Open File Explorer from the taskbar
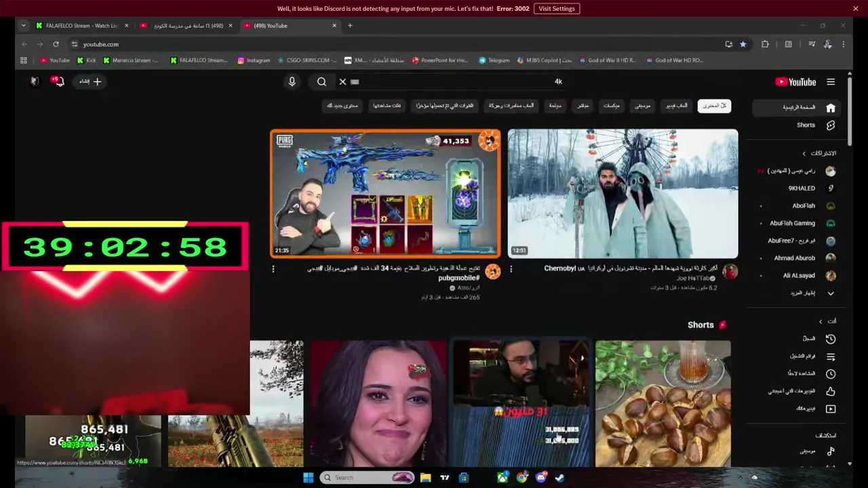The image size is (868, 488). [425, 478]
